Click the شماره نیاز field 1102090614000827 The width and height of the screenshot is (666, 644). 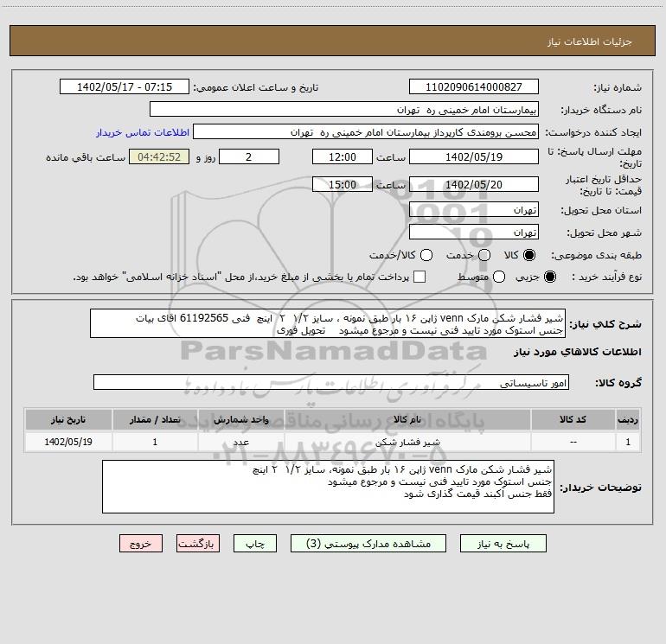click(474, 87)
